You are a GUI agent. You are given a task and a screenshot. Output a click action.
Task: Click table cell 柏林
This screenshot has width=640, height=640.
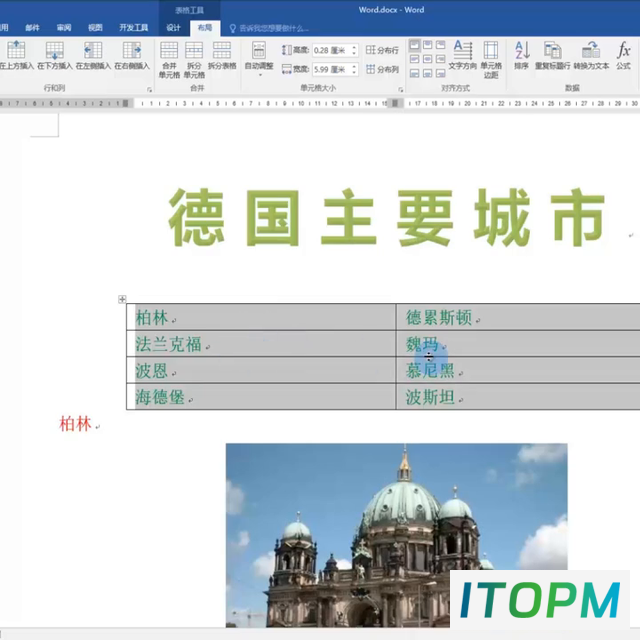pyautogui.click(x=261, y=317)
